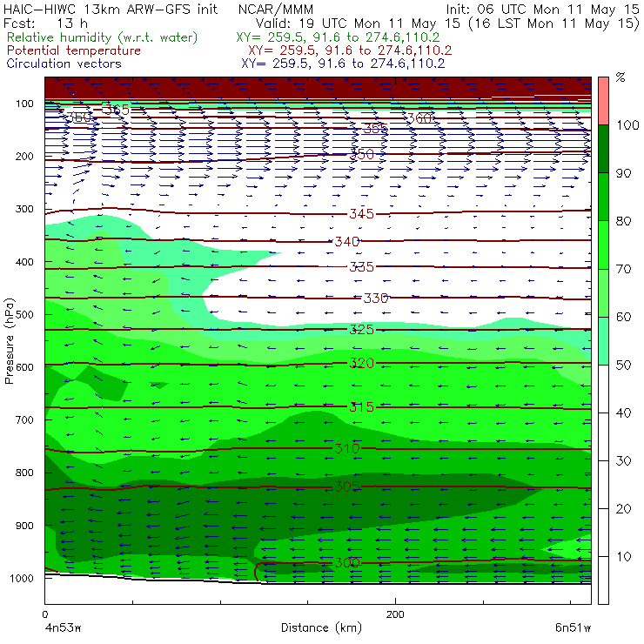
Task: Click the '300' contour label near the surface
Action: 347,563
